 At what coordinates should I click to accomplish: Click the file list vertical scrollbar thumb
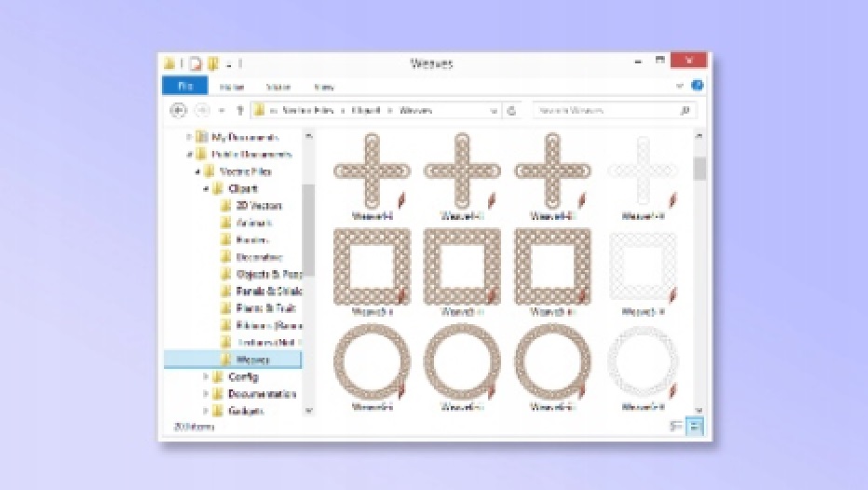pyautogui.click(x=699, y=169)
